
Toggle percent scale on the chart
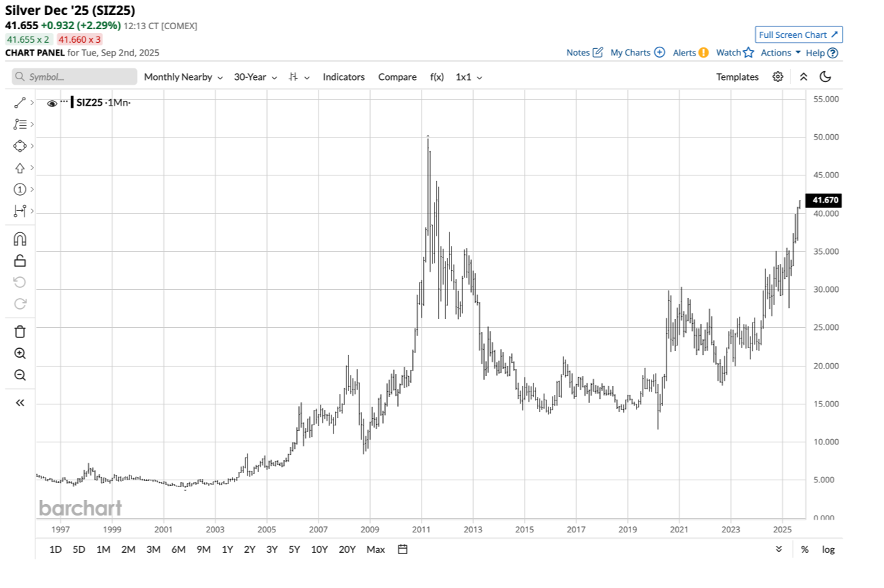[805, 549]
